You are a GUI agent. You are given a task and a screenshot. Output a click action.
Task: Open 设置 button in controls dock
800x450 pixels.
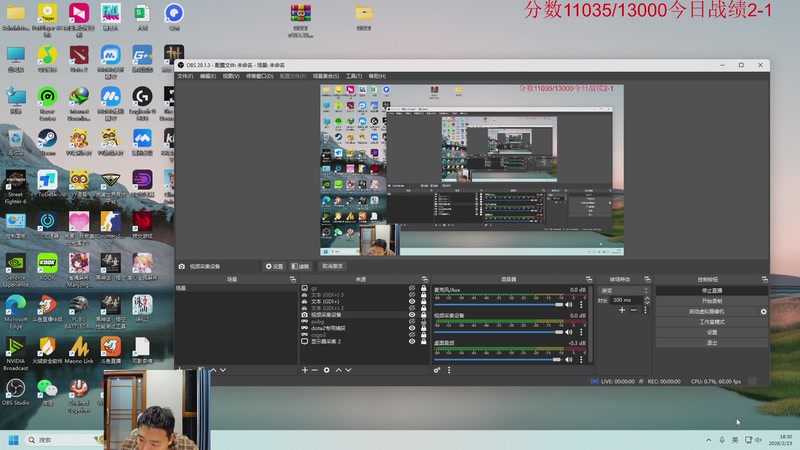(x=712, y=333)
